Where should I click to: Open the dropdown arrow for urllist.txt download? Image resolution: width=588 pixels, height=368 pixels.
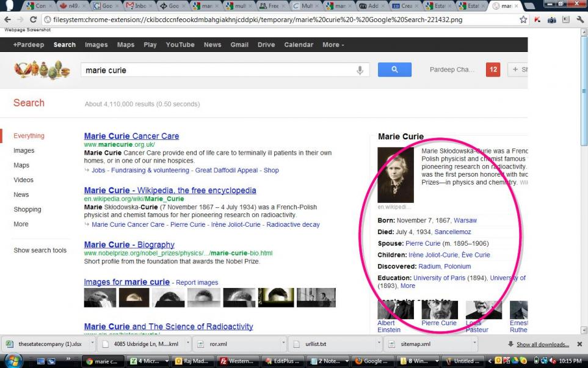[379, 343]
